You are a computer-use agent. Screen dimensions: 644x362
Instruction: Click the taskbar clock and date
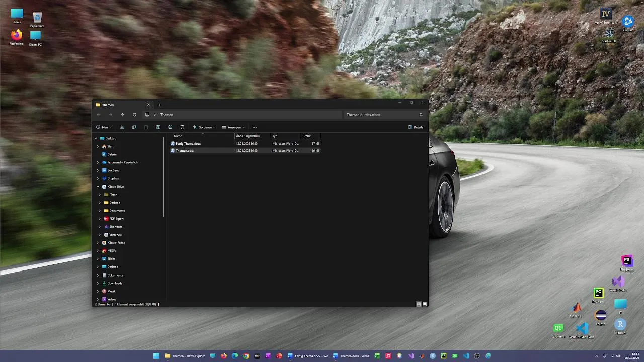coord(632,356)
